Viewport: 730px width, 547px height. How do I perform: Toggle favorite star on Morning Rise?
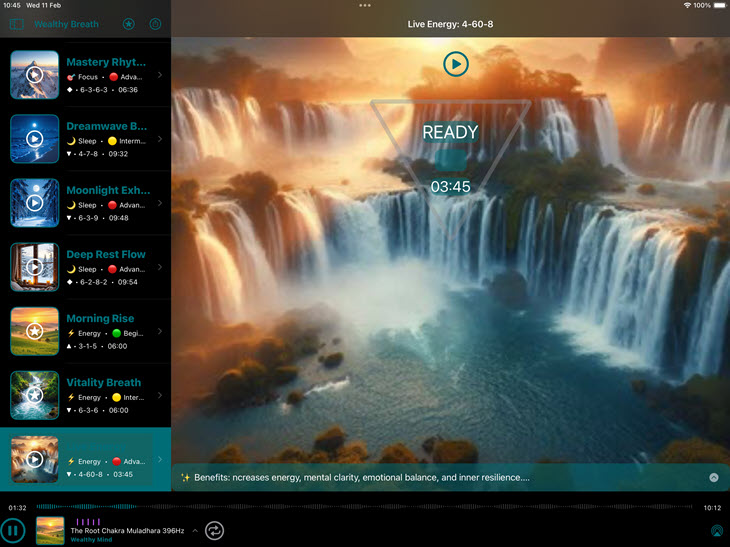click(34, 331)
